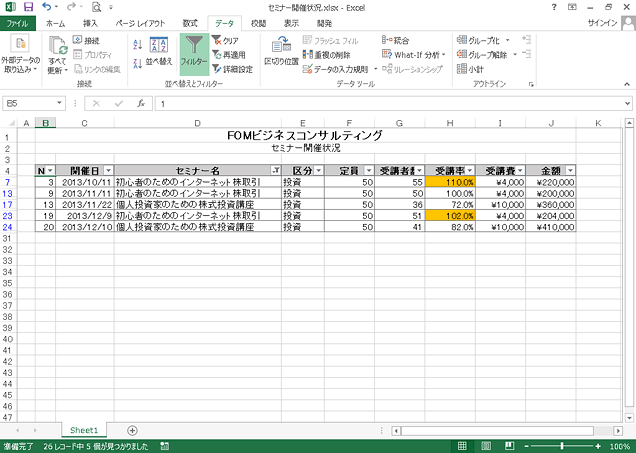Click ribbon display options icon
This screenshot has width=636, height=453.
pos(572,7)
